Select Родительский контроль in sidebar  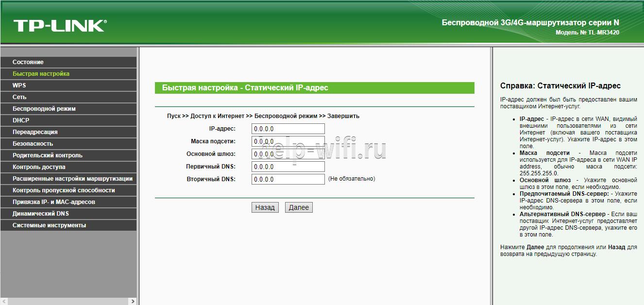68,155
